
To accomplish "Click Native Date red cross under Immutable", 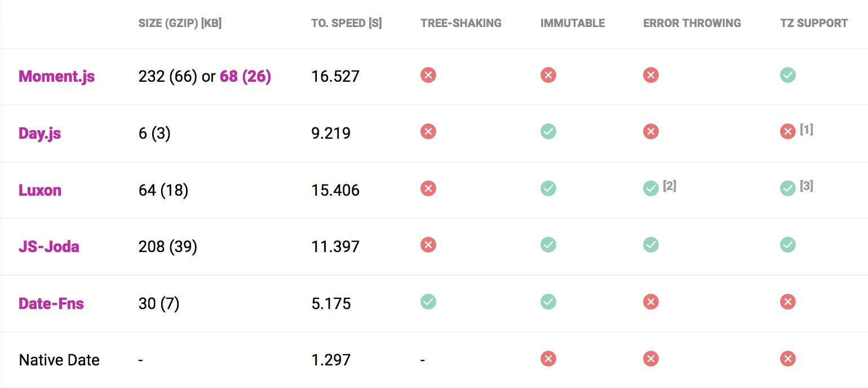I will click(548, 359).
